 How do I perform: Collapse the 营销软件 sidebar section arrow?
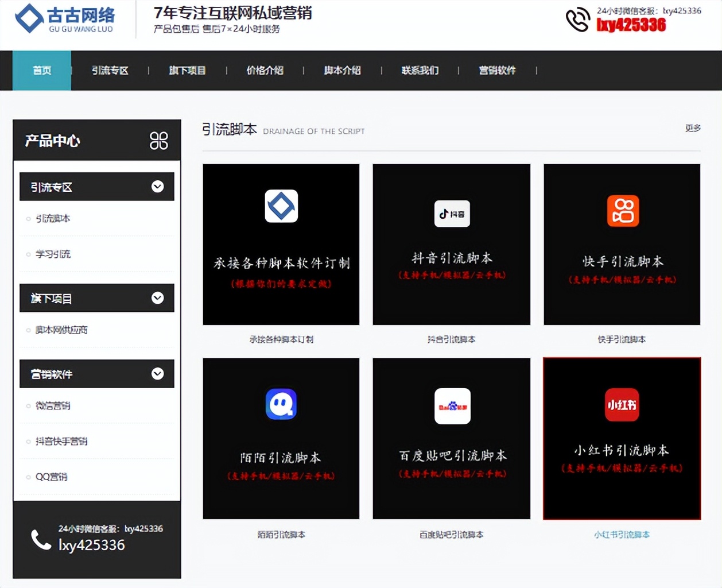[x=157, y=374]
